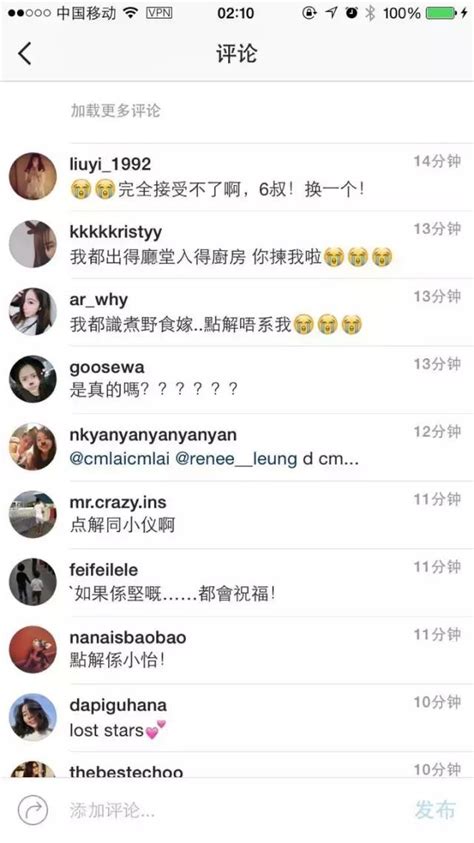Image resolution: width=474 pixels, height=843 pixels.
Task: Tap username dapiguhana
Action: point(118,705)
